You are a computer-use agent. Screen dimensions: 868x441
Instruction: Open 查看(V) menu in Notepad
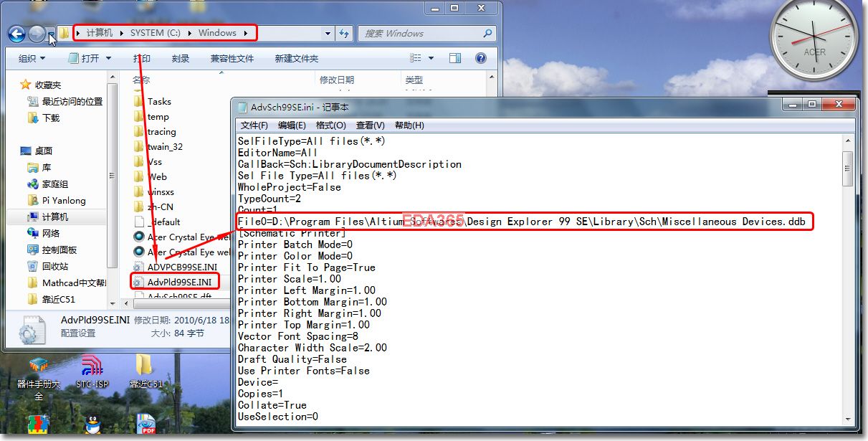370,125
